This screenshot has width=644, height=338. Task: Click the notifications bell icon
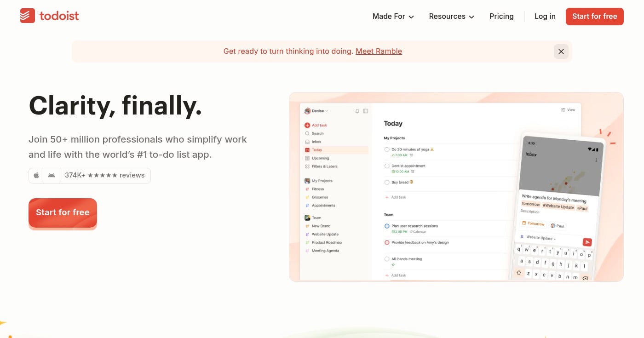(357, 111)
